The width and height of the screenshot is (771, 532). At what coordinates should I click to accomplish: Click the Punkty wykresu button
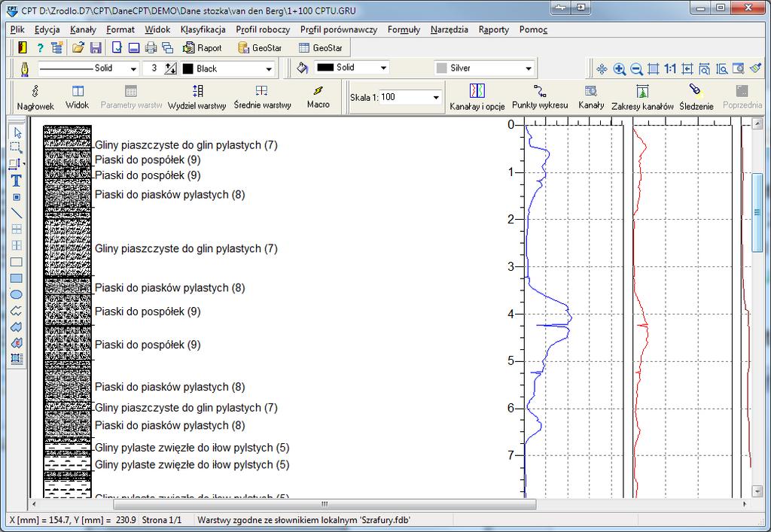[540, 97]
